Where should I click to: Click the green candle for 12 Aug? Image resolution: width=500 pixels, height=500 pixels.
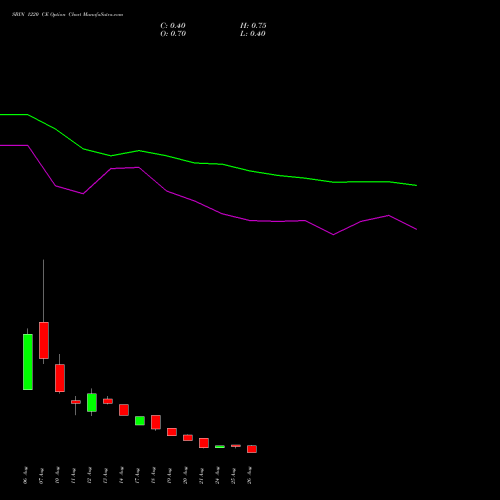tap(92, 402)
